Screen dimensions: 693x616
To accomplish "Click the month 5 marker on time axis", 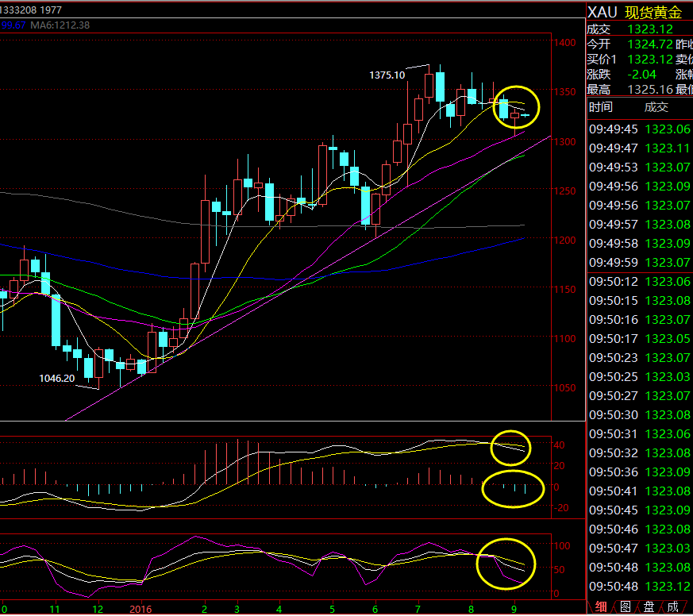I will coord(332,610).
